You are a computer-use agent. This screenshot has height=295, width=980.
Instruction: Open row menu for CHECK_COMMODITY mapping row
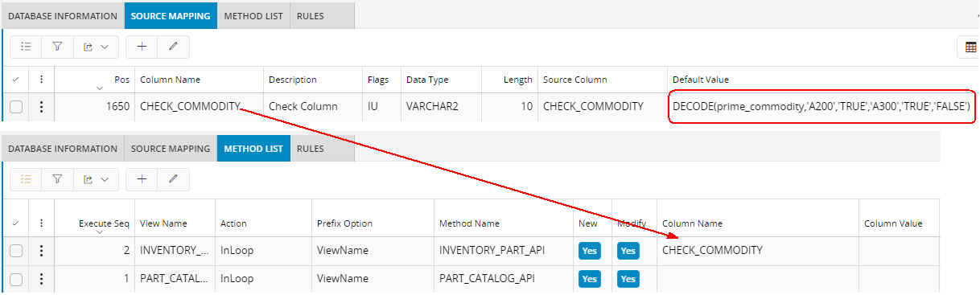[x=41, y=106]
